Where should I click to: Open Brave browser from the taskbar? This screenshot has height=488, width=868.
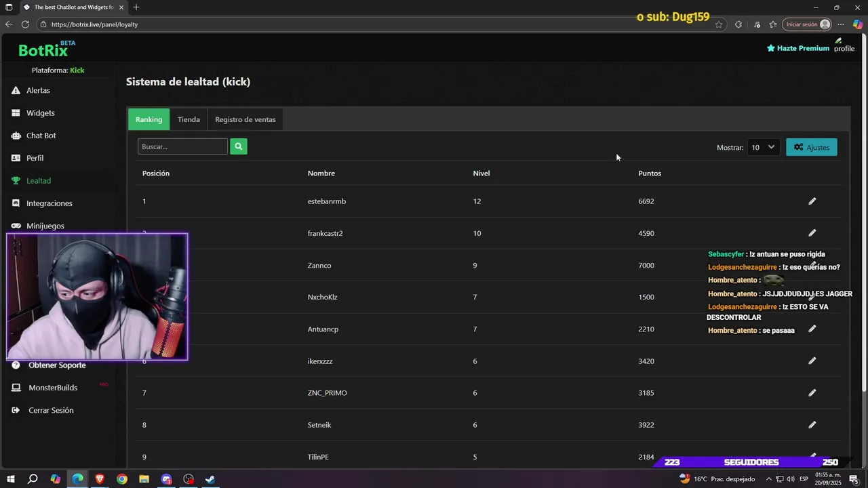click(100, 479)
